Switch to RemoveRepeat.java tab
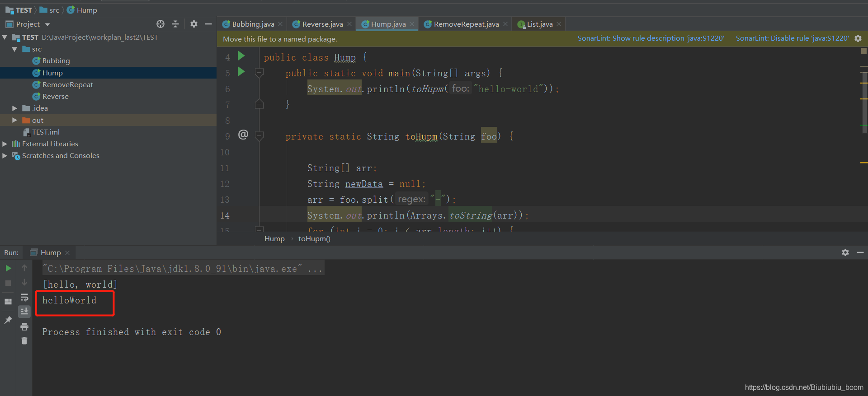The height and width of the screenshot is (396, 868). (x=466, y=24)
